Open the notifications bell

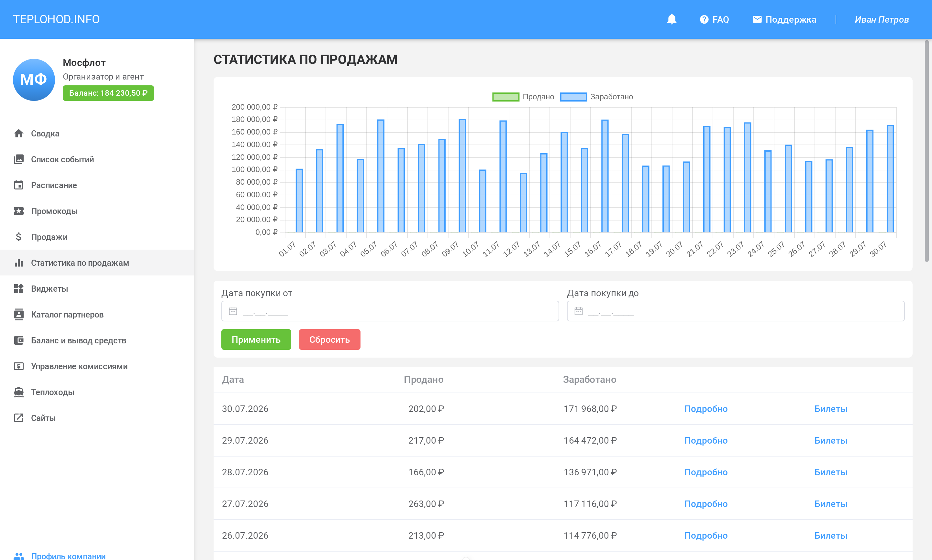coord(671,19)
